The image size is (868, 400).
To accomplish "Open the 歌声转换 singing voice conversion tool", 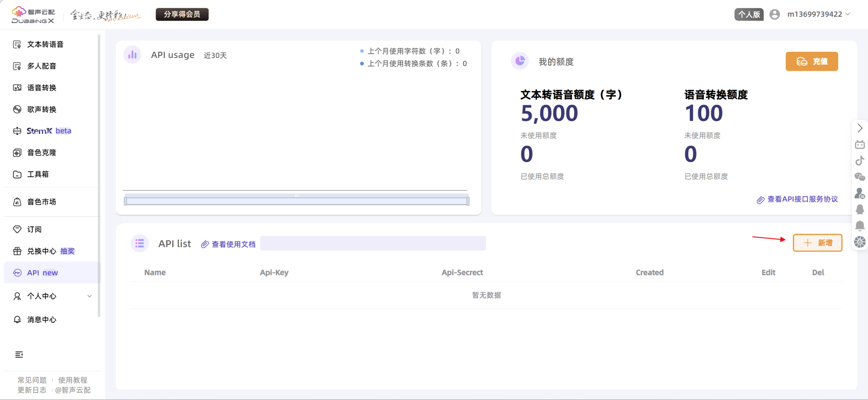I will coord(42,109).
